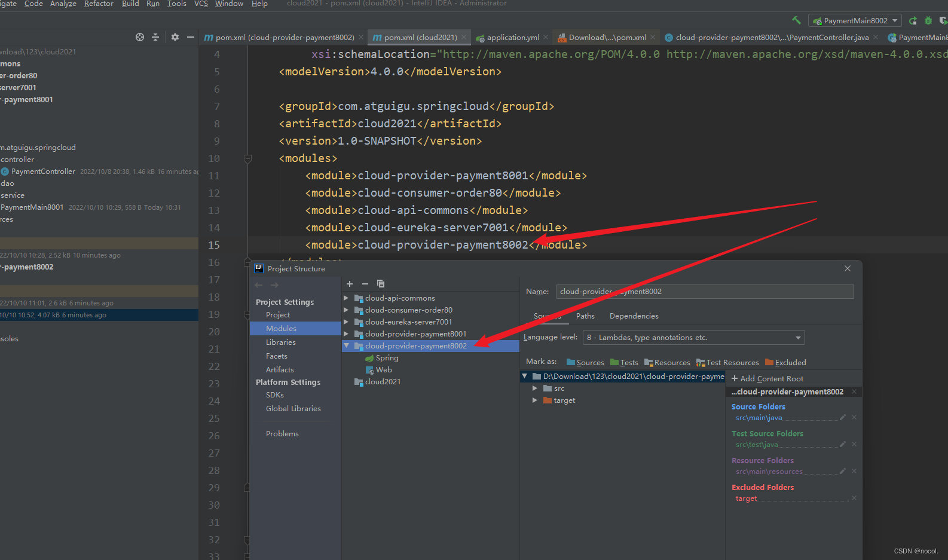
Task: Edit the src\main\java source folder properties
Action: coord(843,417)
